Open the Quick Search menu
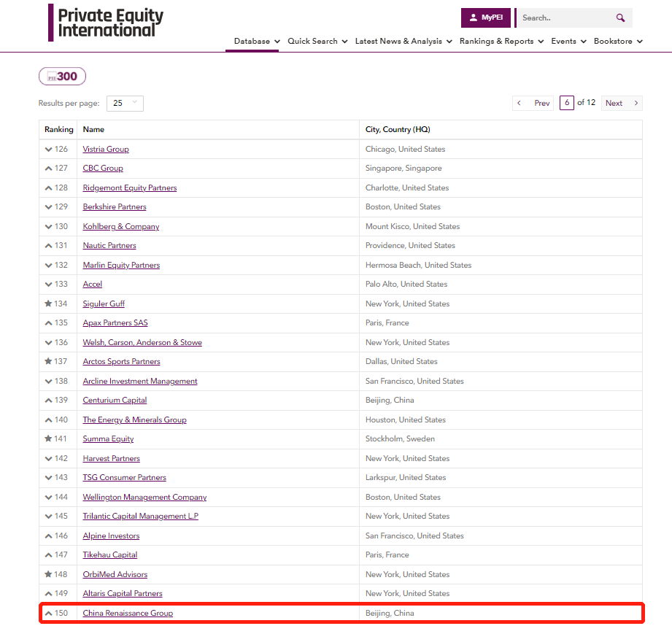This screenshot has height=634, width=672. [x=317, y=42]
